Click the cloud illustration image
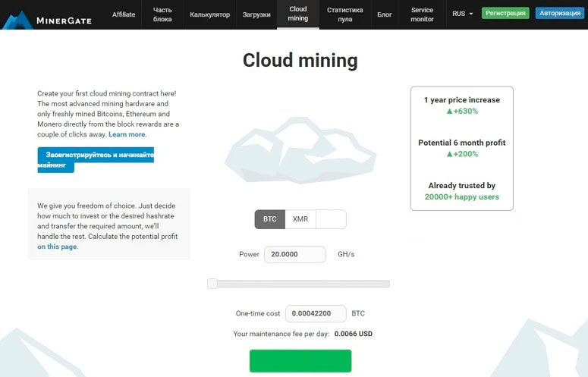Image resolution: width=588 pixels, height=377 pixels. (x=300, y=150)
